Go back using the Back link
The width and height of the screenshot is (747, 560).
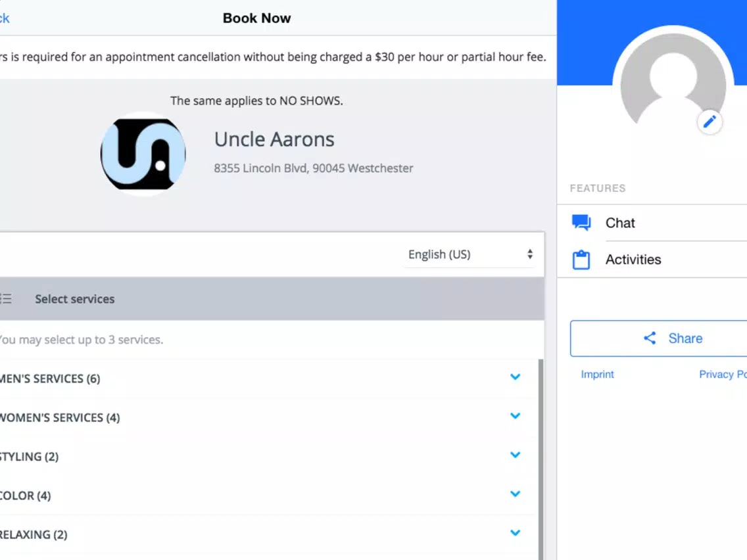5,18
